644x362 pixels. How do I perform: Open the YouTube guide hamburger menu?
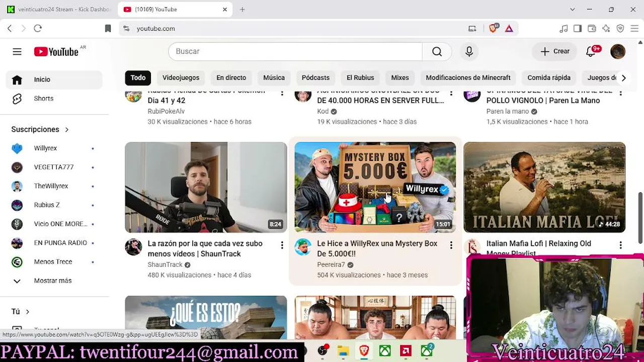coord(17,52)
